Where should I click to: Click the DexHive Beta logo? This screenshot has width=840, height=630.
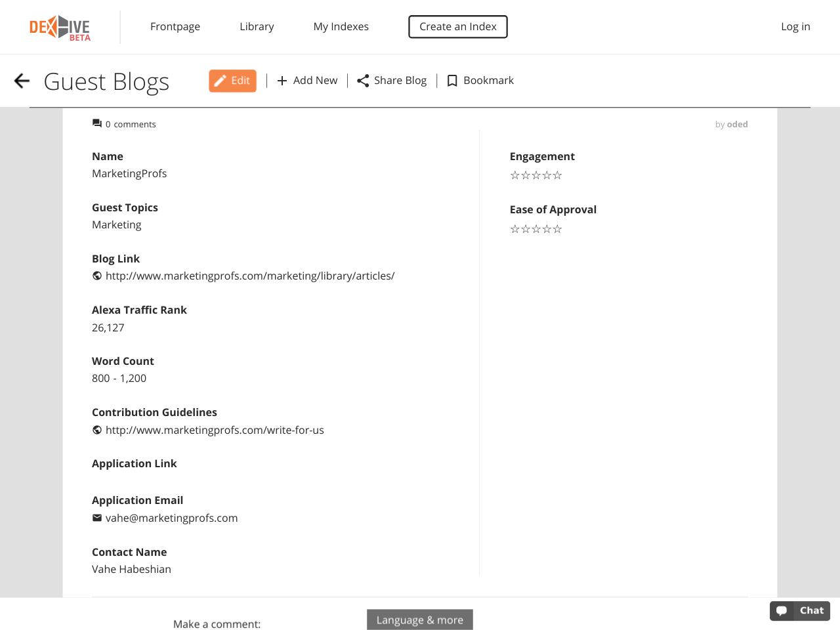click(x=60, y=28)
